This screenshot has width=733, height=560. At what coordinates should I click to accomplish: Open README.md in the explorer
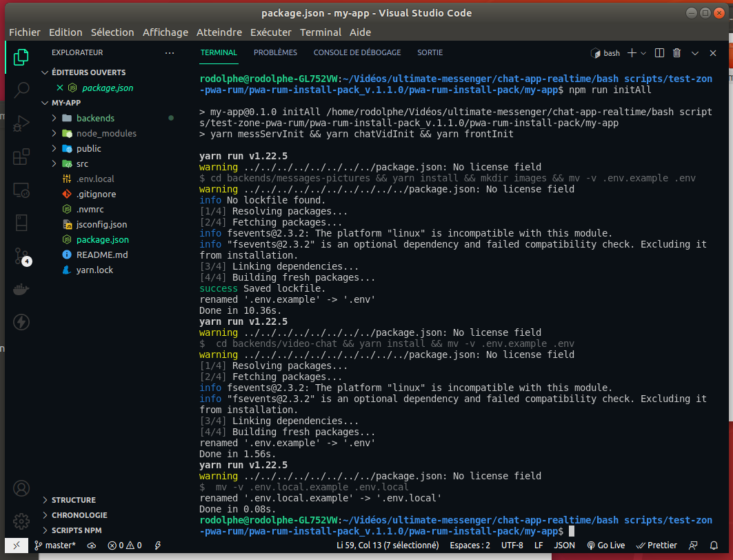(101, 254)
